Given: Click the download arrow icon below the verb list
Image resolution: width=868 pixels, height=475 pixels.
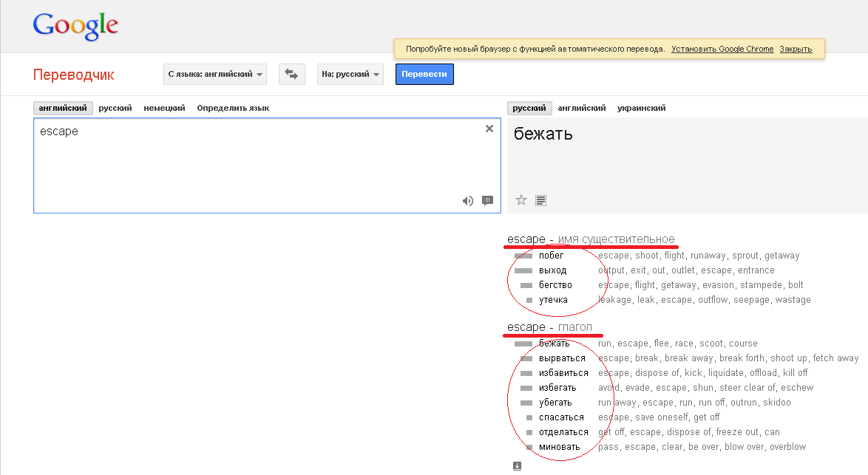Looking at the screenshot, I should 517,465.
